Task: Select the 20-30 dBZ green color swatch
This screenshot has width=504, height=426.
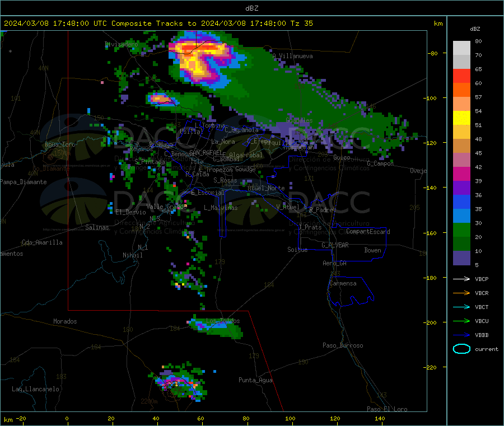Action: click(461, 230)
